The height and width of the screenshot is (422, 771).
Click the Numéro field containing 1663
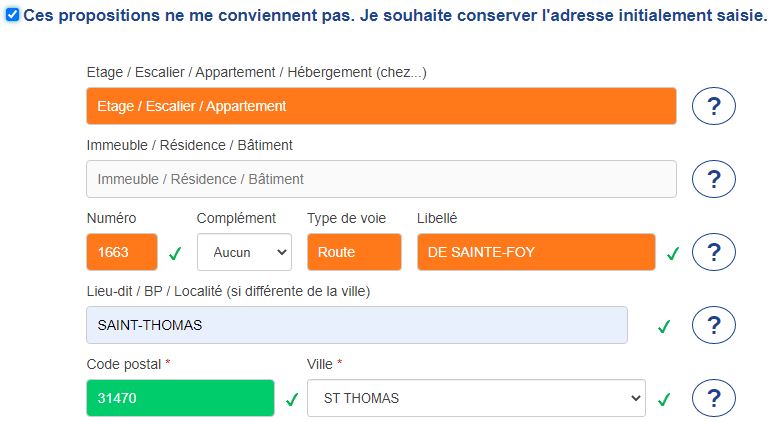coord(122,252)
